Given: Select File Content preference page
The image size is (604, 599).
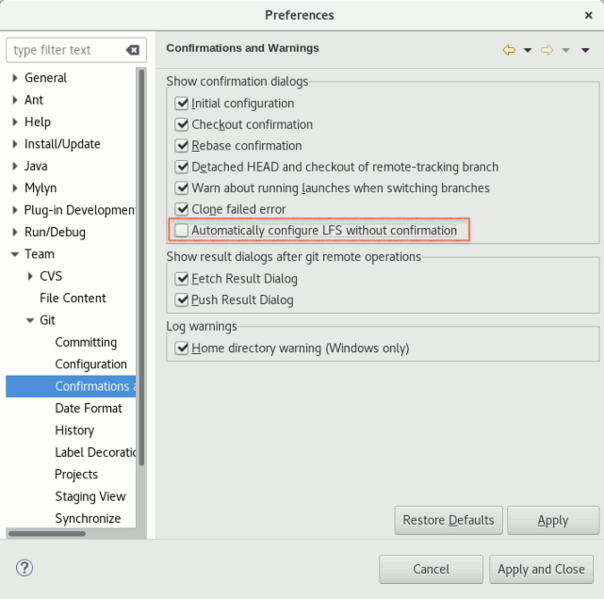Looking at the screenshot, I should (x=72, y=298).
